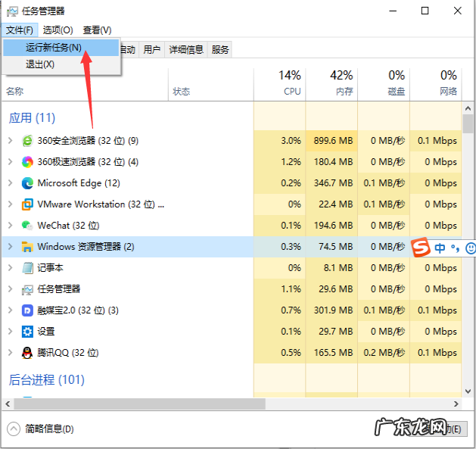
Task: Select 运行新任务(N) menu entry
Action: click(61, 48)
